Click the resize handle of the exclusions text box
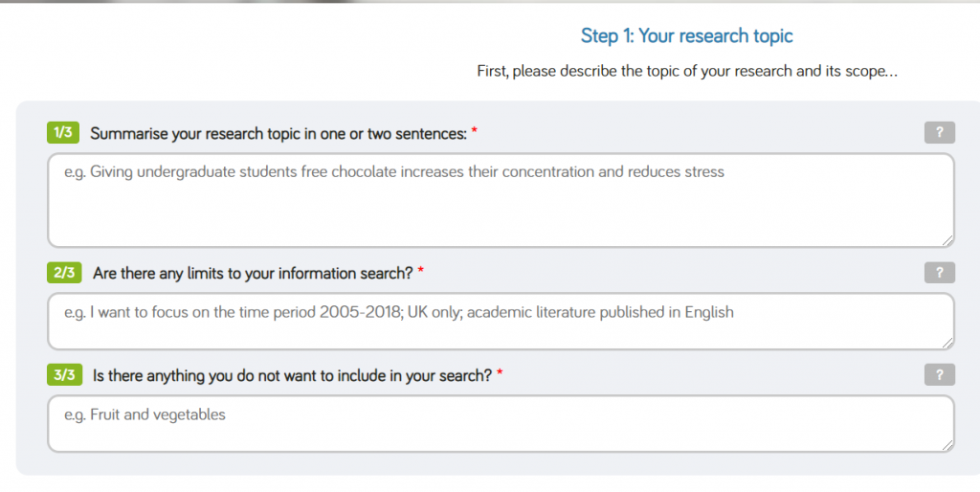This screenshot has width=980, height=492. (947, 444)
